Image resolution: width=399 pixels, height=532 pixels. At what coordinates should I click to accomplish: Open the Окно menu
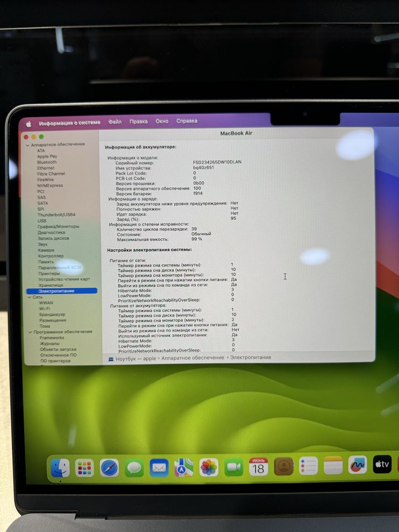pos(162,121)
